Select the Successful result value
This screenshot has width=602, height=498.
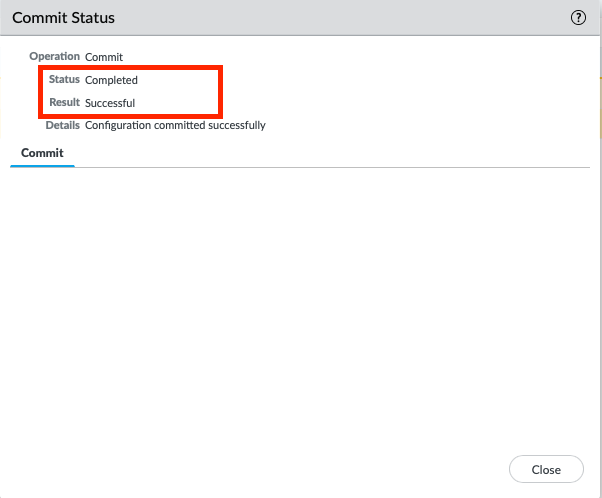point(110,103)
